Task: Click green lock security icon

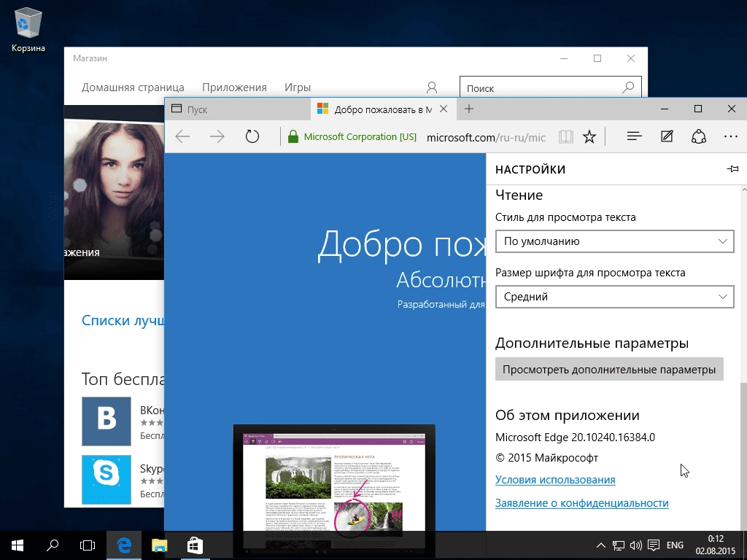Action: (293, 137)
